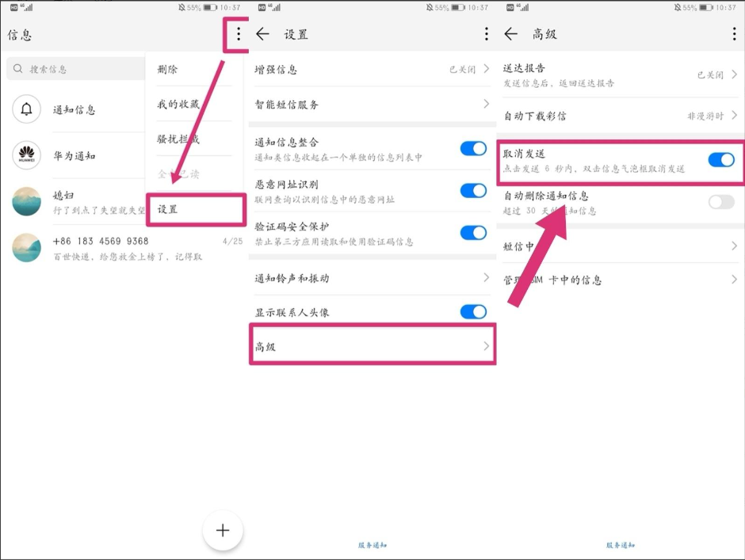The width and height of the screenshot is (745, 560).
Task: Open the three-dot menu in 高级 screen
Action: coord(735,34)
